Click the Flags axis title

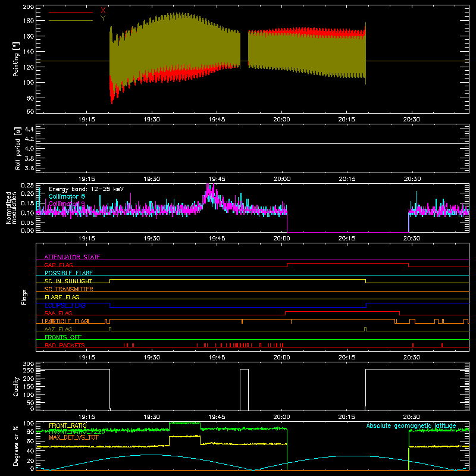point(24,297)
